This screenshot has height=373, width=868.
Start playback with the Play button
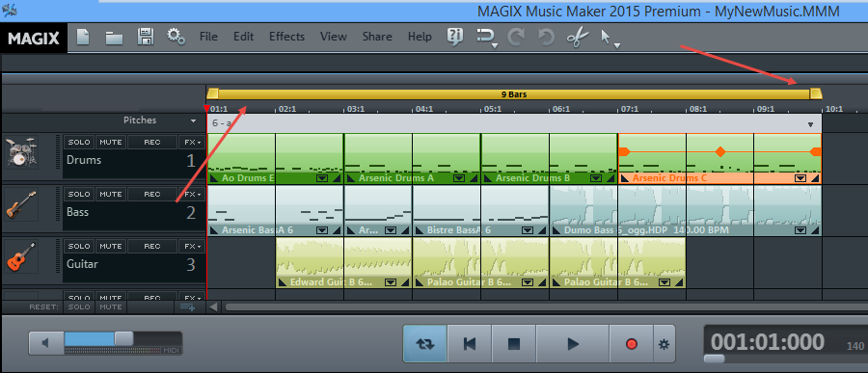pos(573,344)
